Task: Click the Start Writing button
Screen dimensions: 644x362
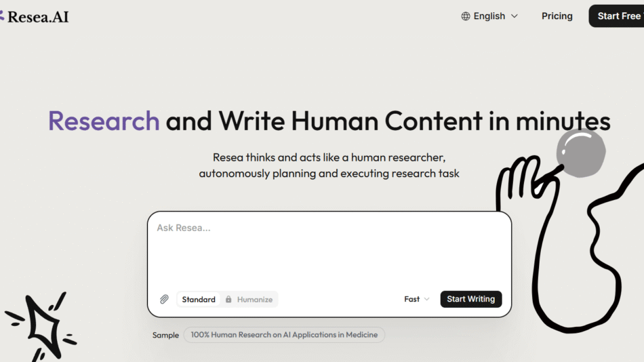Action: pos(470,299)
